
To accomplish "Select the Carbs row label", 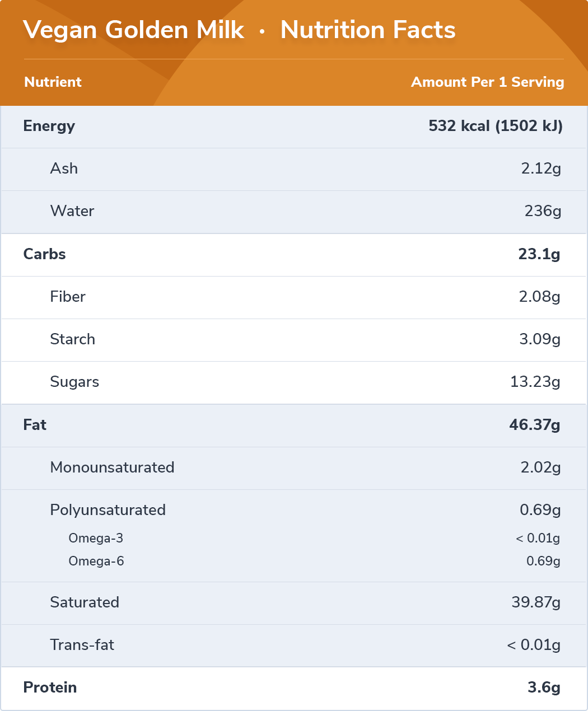I will 44,254.
